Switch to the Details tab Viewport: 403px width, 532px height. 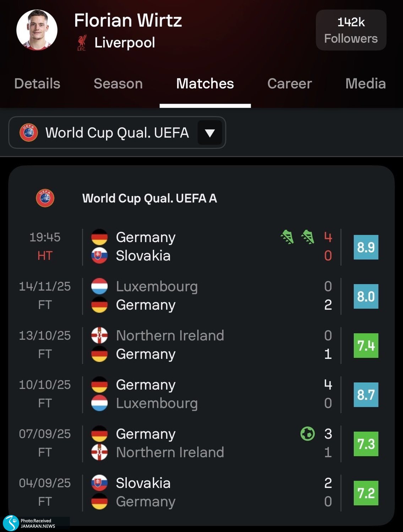37,84
